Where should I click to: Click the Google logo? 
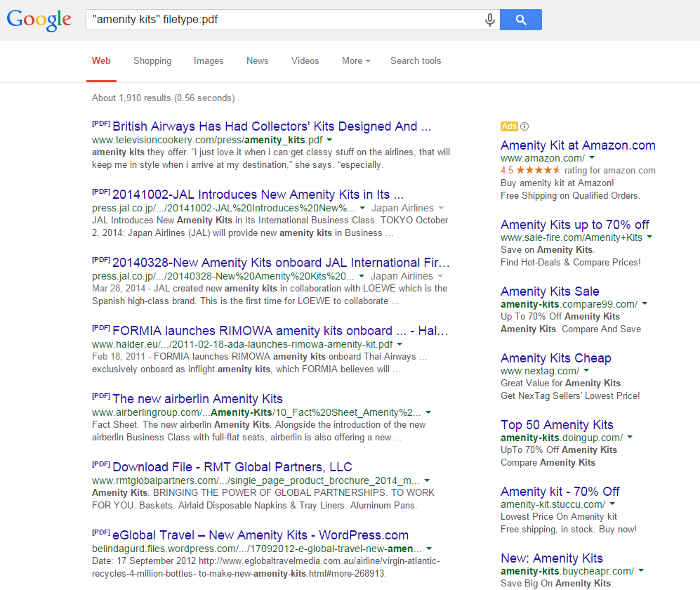(39, 20)
